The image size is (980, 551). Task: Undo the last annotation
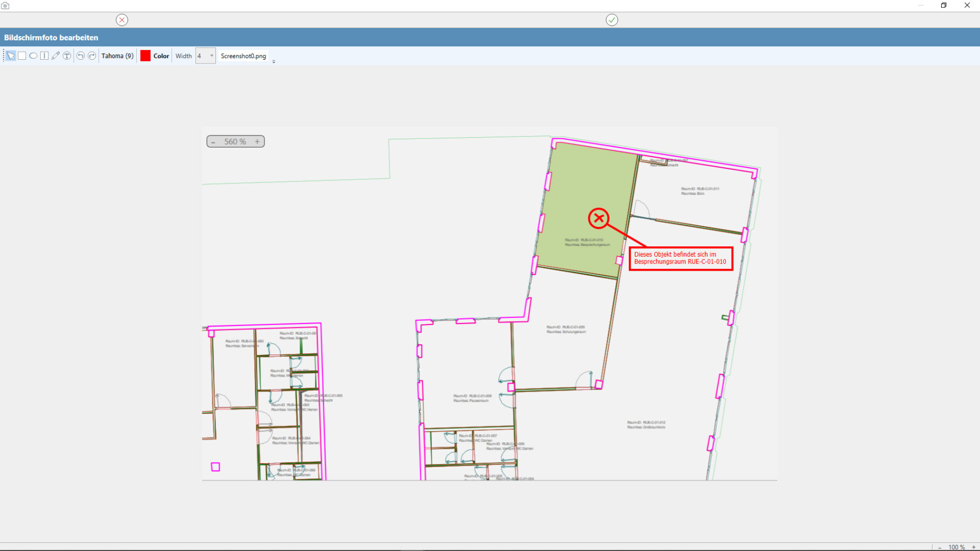coord(80,56)
